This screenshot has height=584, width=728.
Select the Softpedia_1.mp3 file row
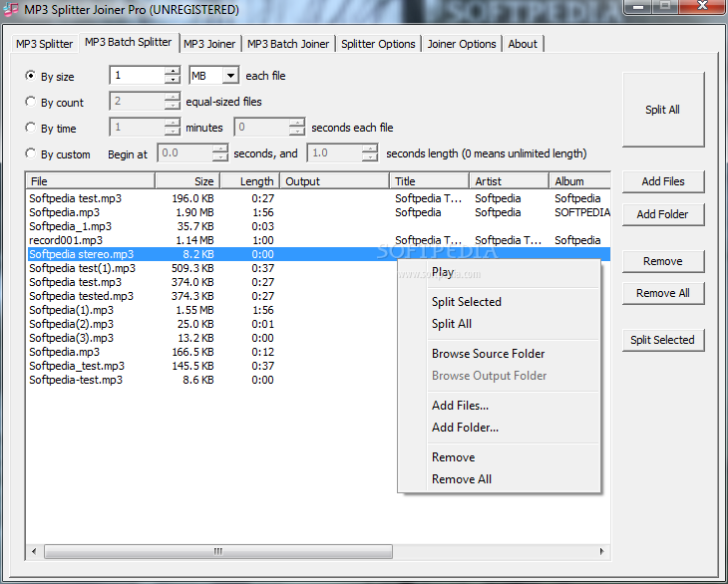click(318, 226)
